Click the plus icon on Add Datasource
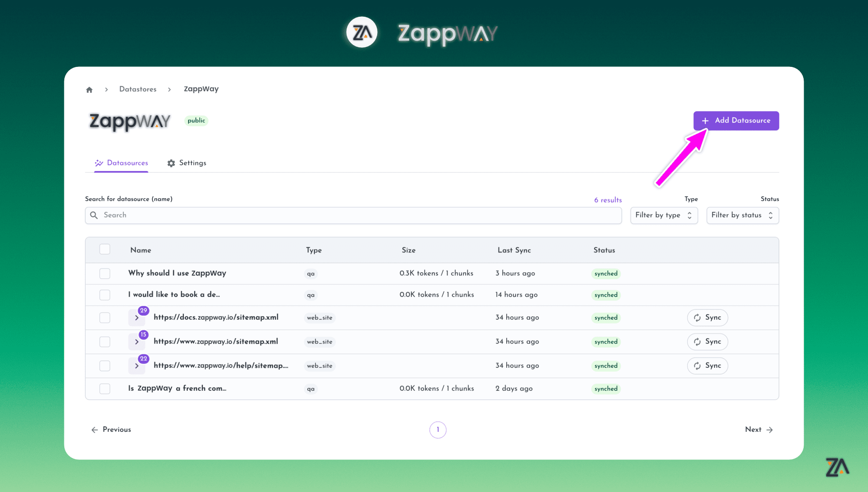868x492 pixels. 705,121
